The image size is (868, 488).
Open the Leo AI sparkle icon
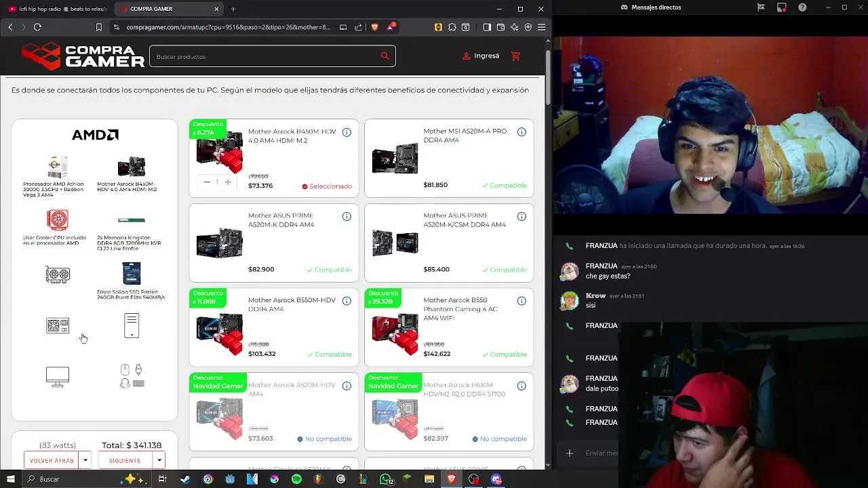click(x=514, y=27)
